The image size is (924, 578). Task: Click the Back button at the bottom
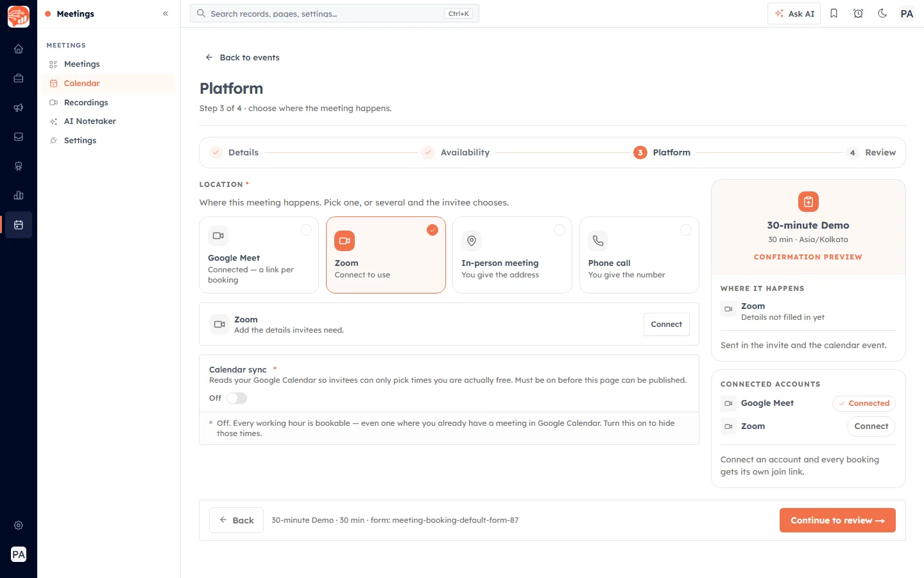click(236, 520)
